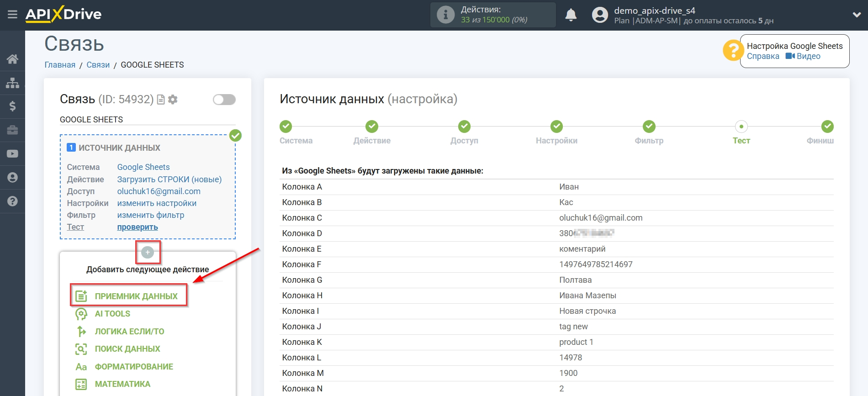The height and width of the screenshot is (396, 868).
Task: Select ФОРМАТИРОВАНИЕ option
Action: point(134,367)
